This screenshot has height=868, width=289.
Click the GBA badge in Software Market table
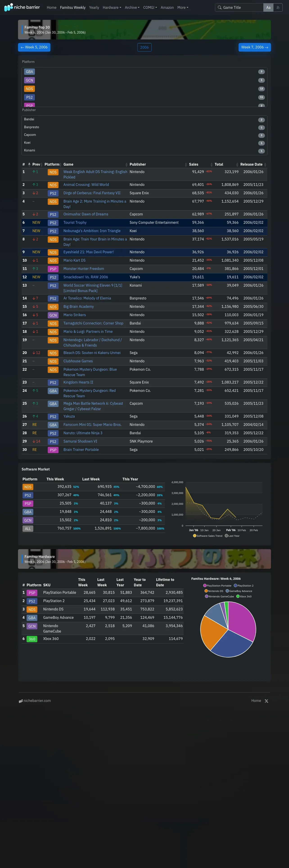(28, 512)
